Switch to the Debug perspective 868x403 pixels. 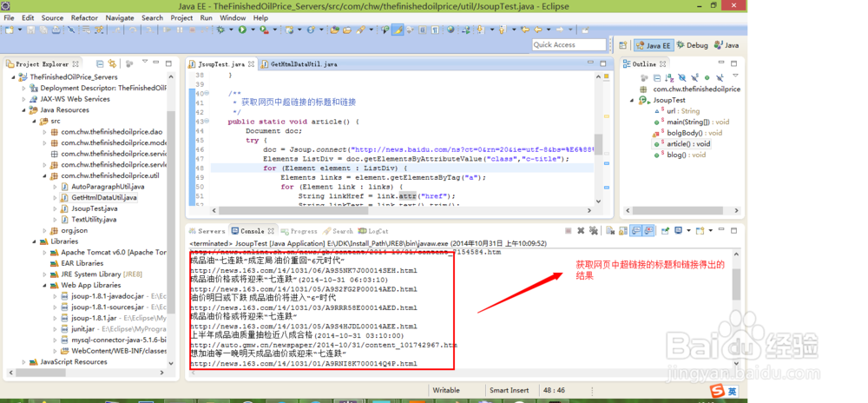pos(692,45)
